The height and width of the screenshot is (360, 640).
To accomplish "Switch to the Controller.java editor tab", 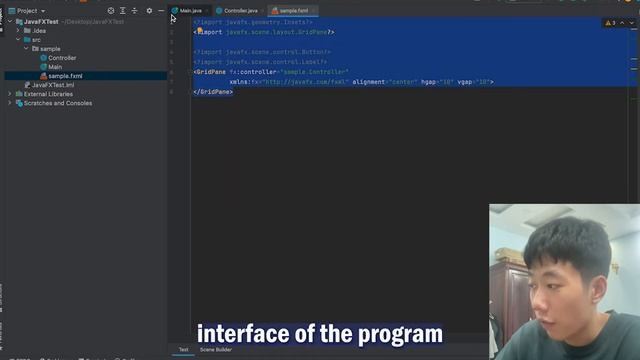I will coord(240,11).
